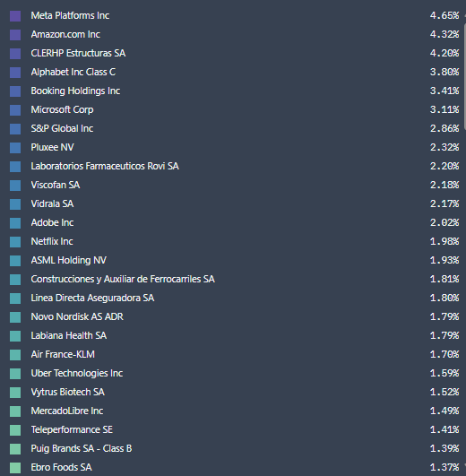Click on Microsoft Corp holding
The image size is (466, 476).
tap(62, 109)
